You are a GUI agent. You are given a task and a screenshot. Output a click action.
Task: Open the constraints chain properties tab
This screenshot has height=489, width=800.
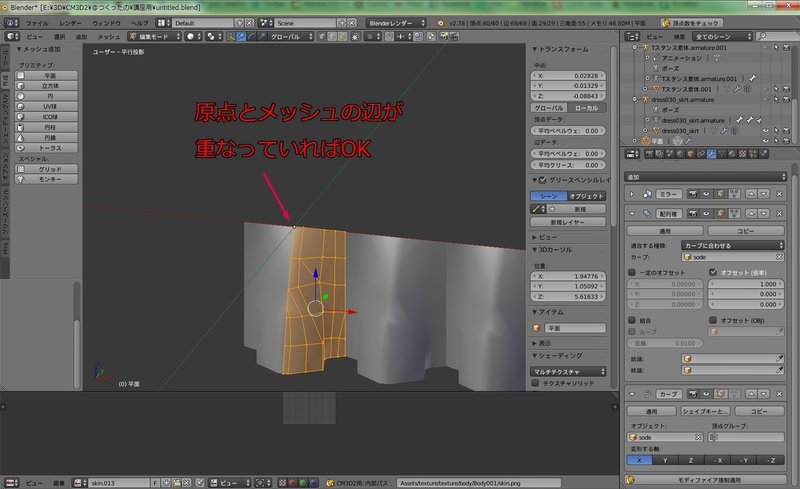coord(701,154)
